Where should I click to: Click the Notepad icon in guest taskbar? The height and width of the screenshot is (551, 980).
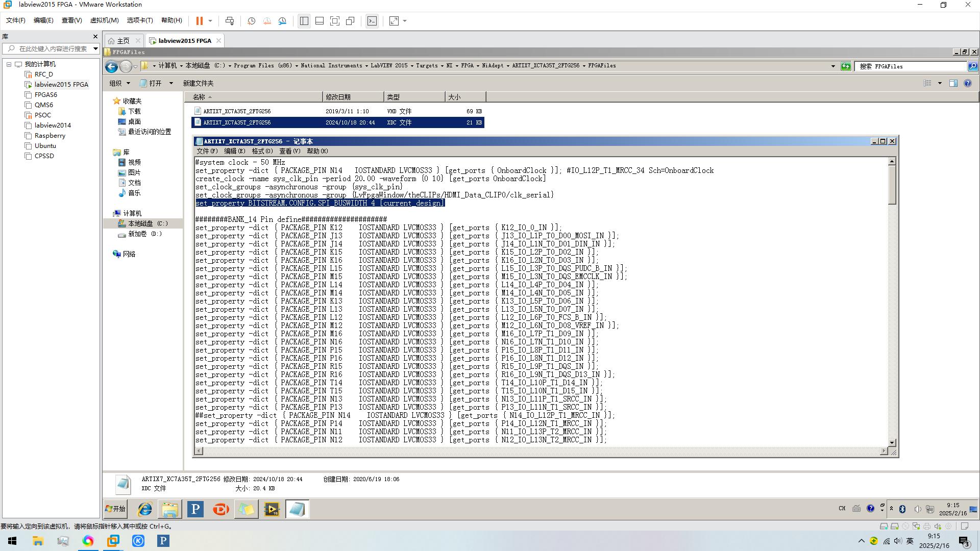(x=297, y=509)
